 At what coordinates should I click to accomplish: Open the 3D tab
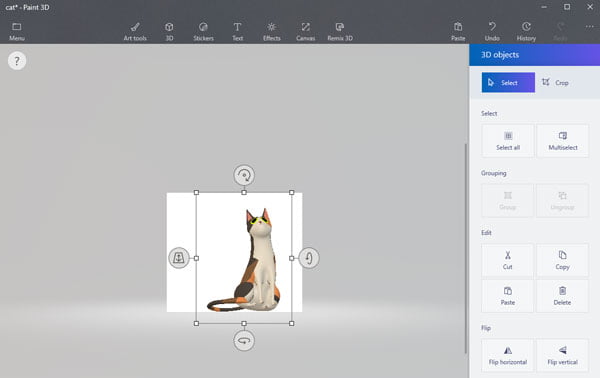point(169,32)
